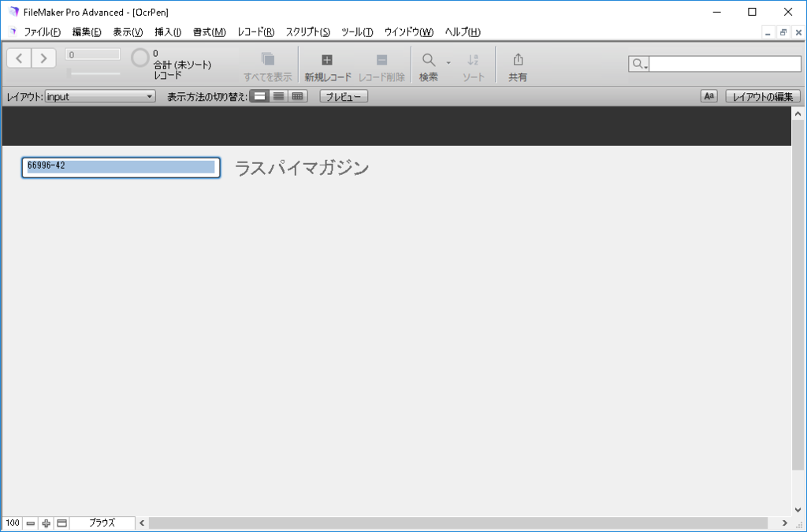Open the ツール(T) menu
The width and height of the screenshot is (807, 532).
tap(357, 32)
